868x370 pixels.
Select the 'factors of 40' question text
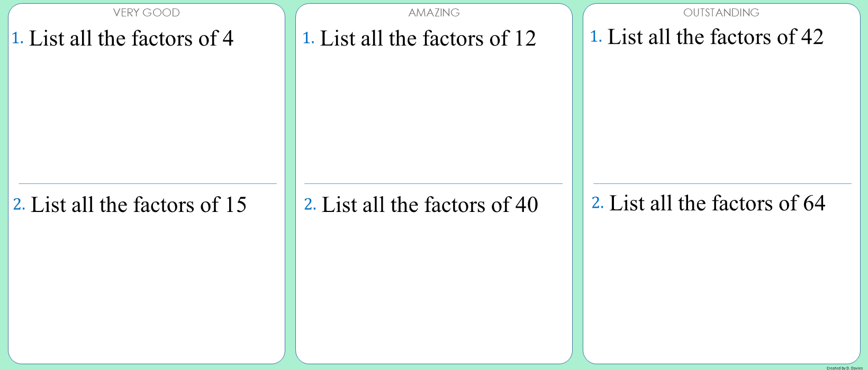click(x=430, y=205)
